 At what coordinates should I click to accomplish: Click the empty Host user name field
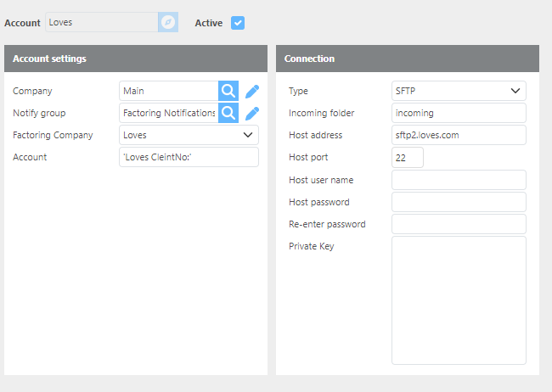tap(458, 180)
